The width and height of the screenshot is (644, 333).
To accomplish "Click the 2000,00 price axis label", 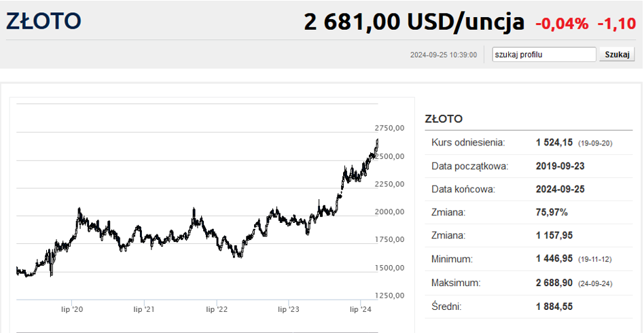I will pos(389,211).
